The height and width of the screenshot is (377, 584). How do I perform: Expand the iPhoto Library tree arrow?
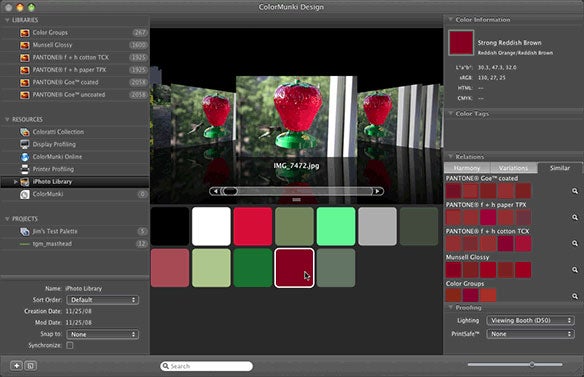tap(15, 182)
